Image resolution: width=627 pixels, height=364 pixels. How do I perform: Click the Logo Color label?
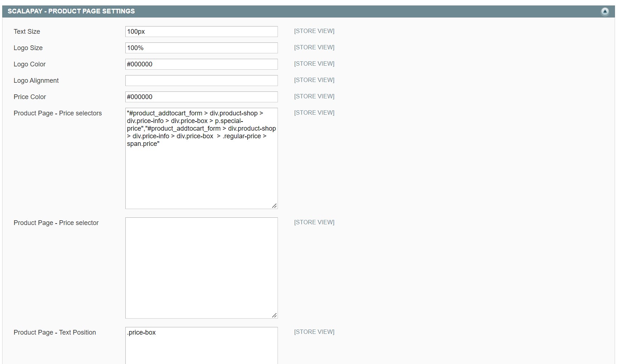29,64
